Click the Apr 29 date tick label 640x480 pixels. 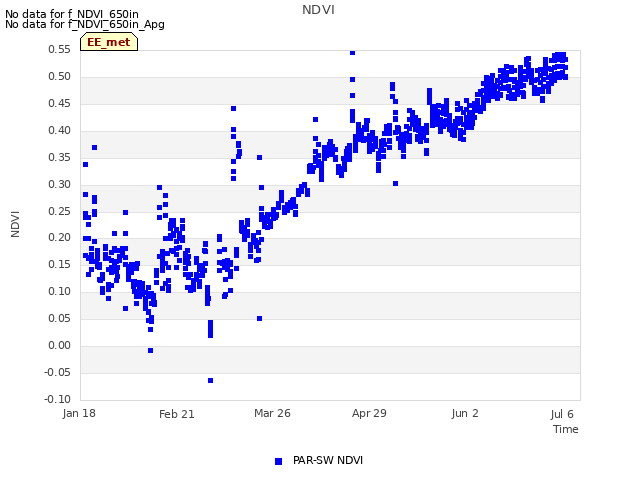(x=369, y=413)
